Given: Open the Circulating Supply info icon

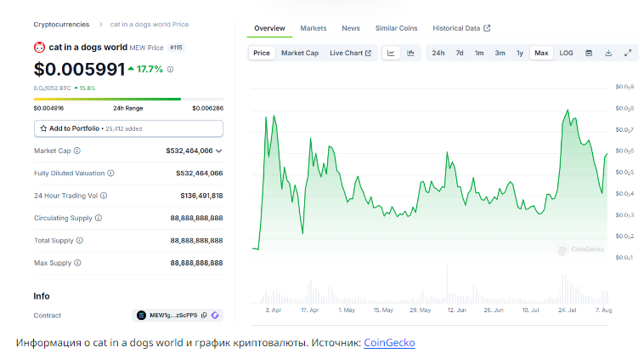Looking at the screenshot, I should (99, 218).
